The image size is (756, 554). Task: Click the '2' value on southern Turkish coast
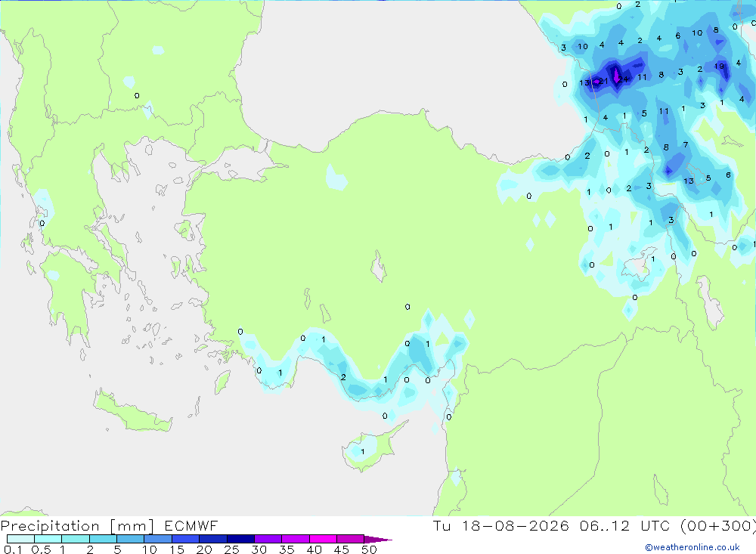coord(343,377)
